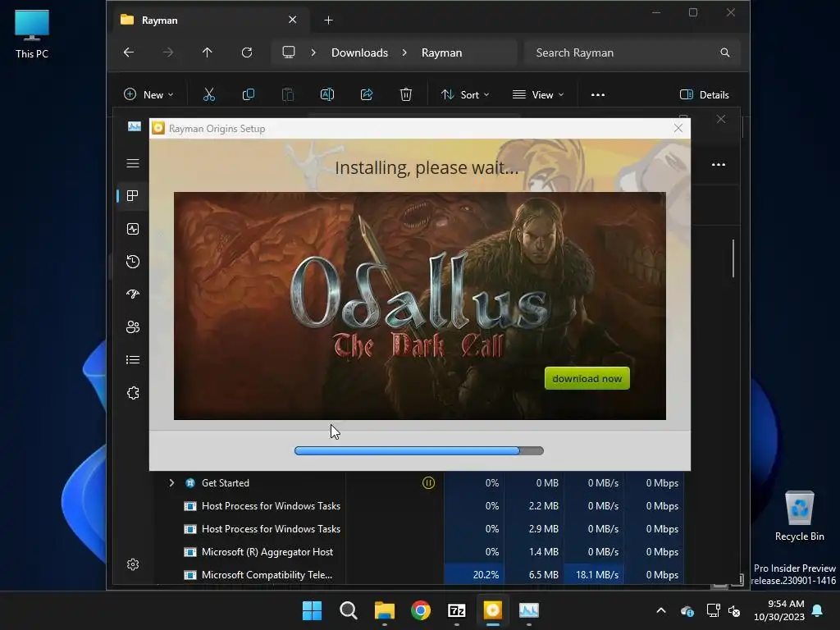Click the 18.1 MB/s disk cell
840x630 pixels.
(594, 575)
